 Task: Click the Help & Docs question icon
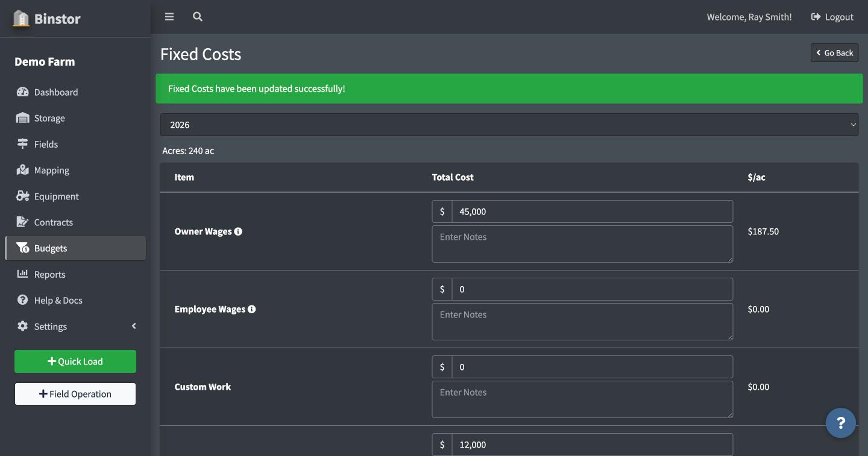[23, 299]
